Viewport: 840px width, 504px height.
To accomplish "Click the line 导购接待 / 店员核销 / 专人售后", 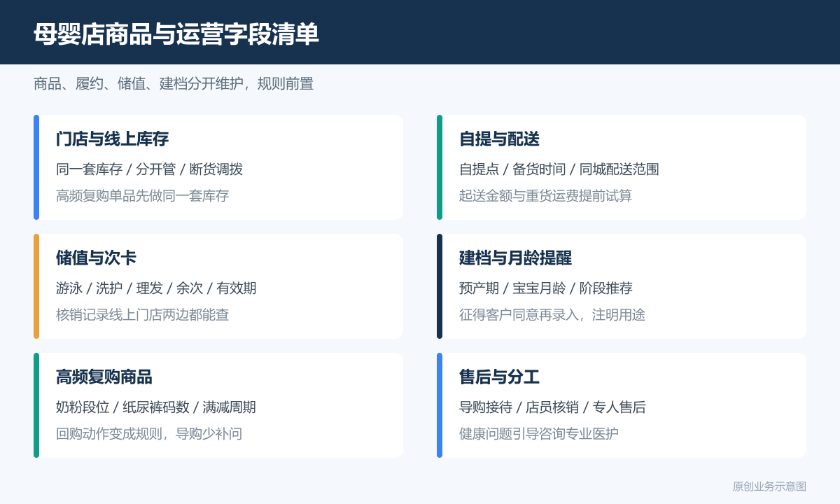I will pos(552,407).
